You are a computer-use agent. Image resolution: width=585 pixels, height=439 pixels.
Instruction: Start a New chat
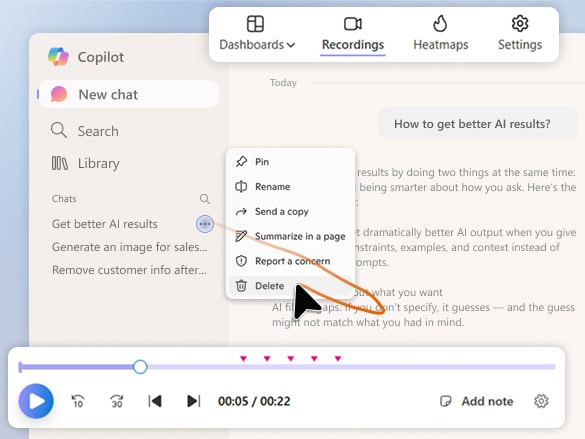coord(129,94)
